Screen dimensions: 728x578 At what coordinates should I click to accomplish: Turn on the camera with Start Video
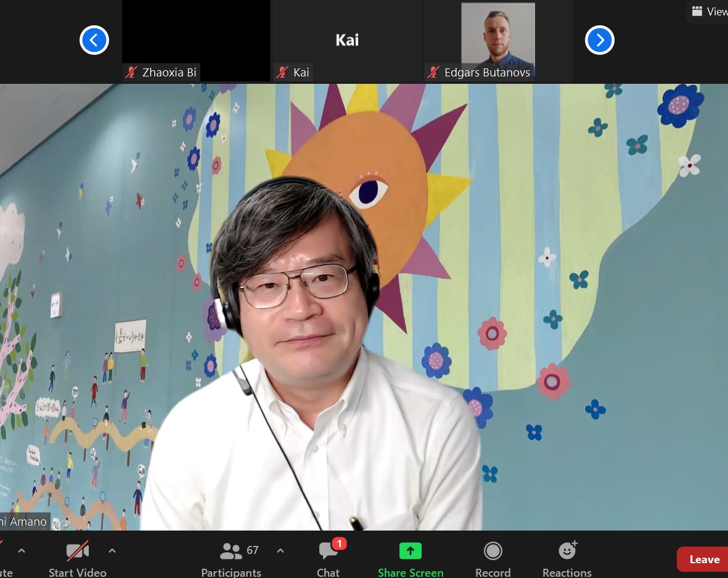click(78, 560)
